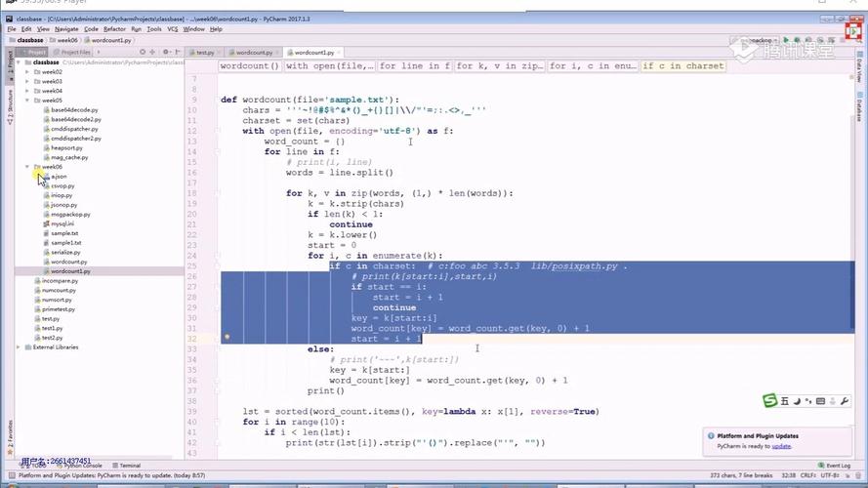Click UTF-8 encoding in status bar
The height and width of the screenshot is (488, 868).
830,475
